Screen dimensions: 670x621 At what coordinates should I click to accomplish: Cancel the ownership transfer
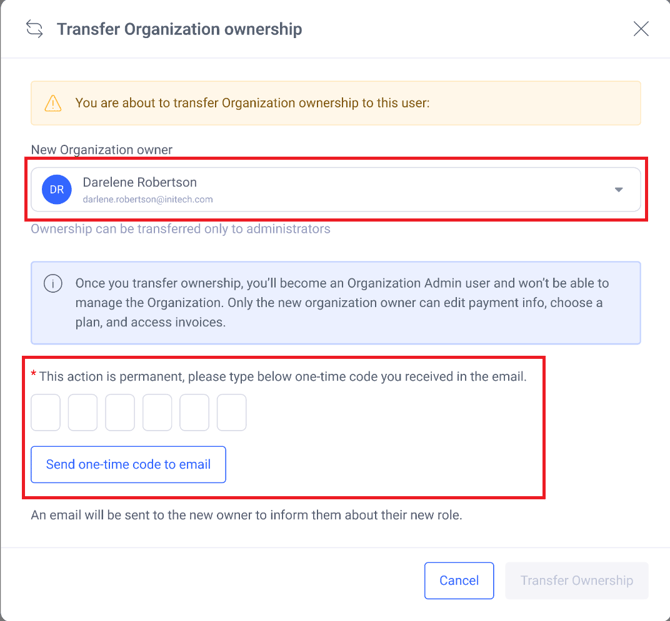[x=459, y=580]
